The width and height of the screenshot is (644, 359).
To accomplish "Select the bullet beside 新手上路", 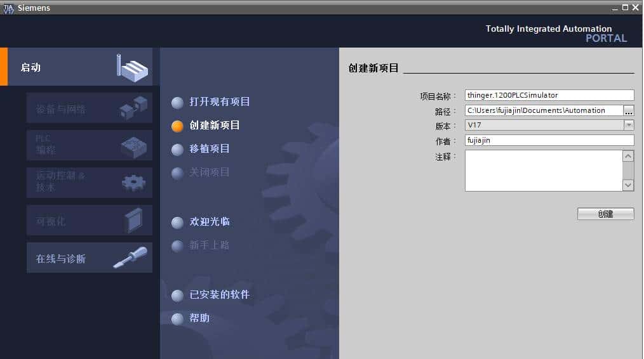I will 177,246.
